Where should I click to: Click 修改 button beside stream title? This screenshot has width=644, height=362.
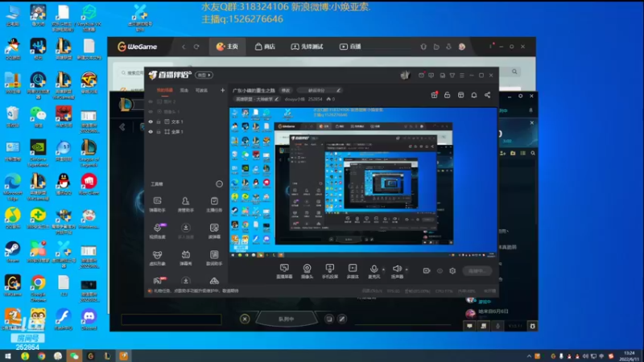(286, 90)
